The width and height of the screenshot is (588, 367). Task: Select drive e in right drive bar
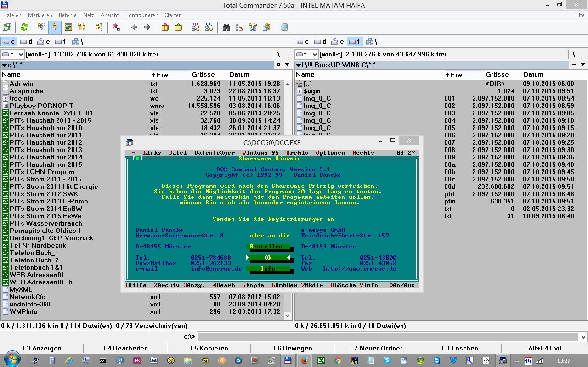tap(338, 42)
